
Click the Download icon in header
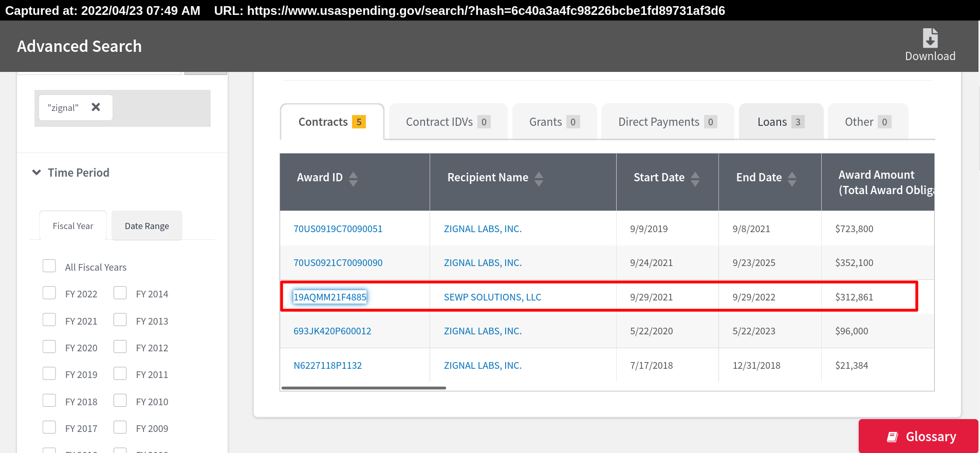(x=930, y=39)
